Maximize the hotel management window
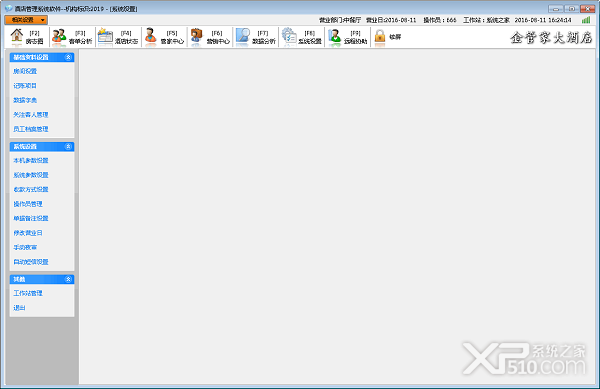Screen dimensions: 600x389 (572, 8)
